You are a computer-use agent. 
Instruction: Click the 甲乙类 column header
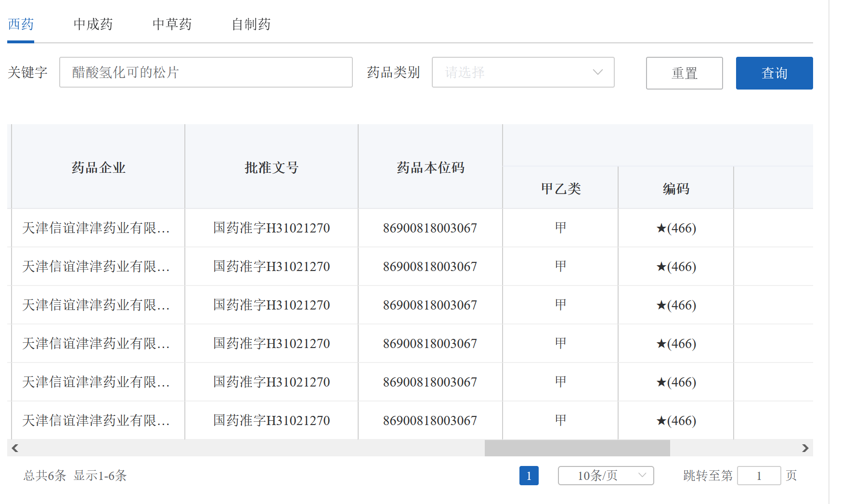pyautogui.click(x=560, y=188)
